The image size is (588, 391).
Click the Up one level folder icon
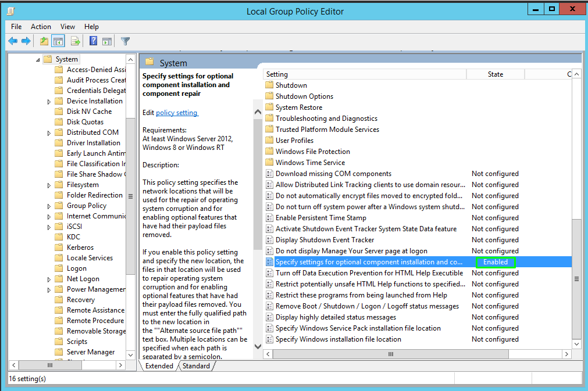coord(44,41)
